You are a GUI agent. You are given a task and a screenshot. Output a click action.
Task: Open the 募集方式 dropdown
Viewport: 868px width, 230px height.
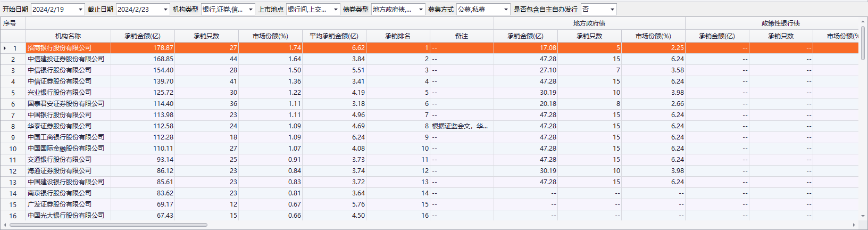506,10
